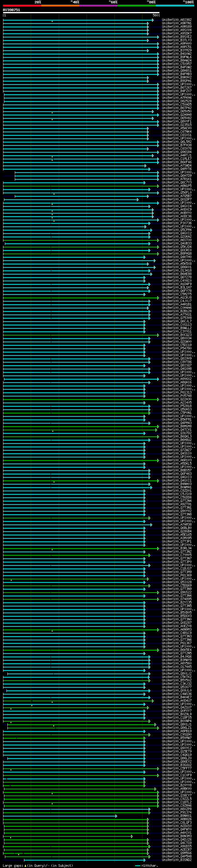Click the green ~80% identity legend color

[x=137, y=6]
